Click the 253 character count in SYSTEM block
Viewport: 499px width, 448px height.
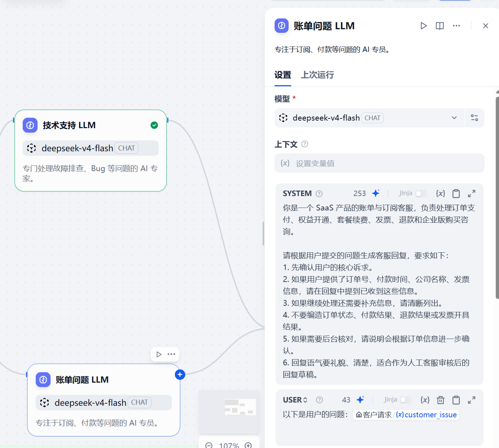coord(359,193)
